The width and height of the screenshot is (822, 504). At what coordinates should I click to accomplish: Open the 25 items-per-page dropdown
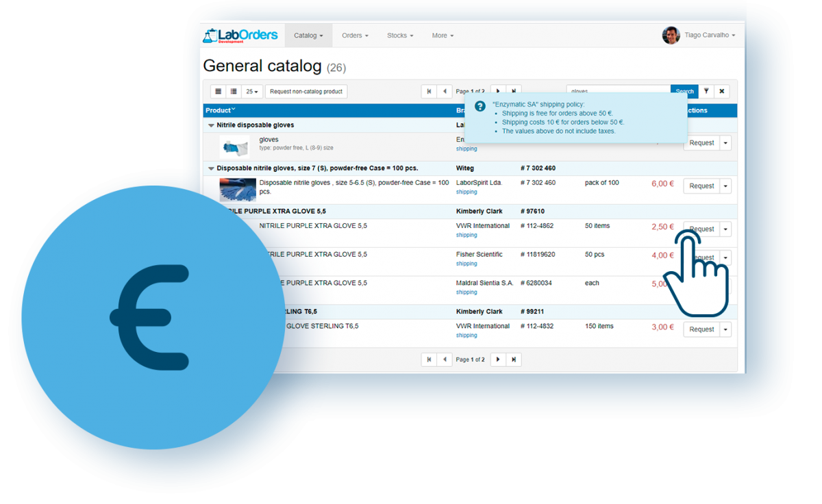coord(253,91)
